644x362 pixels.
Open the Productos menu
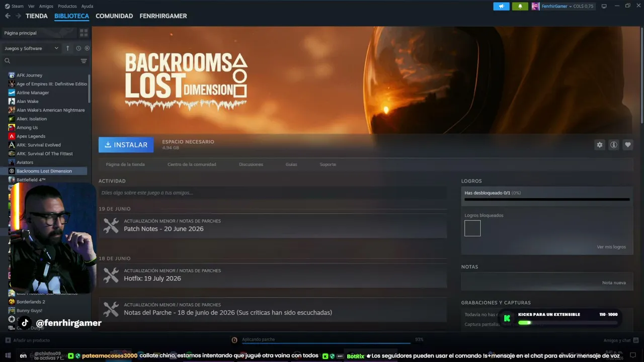[67, 6]
